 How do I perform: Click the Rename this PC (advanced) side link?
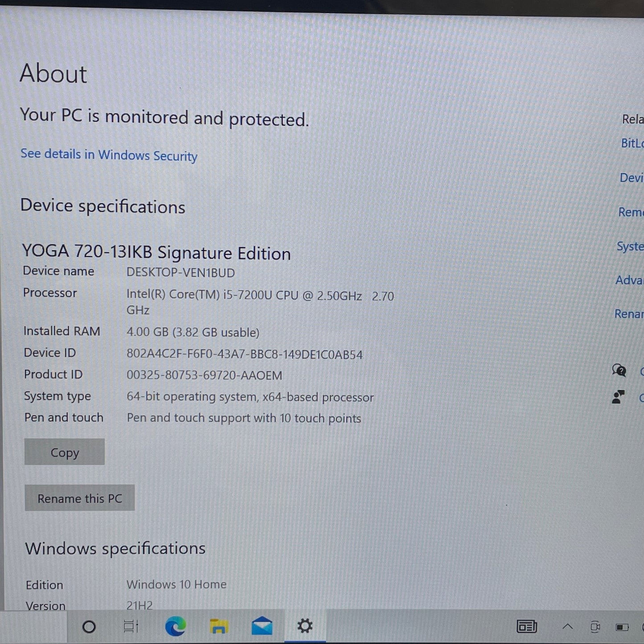629,314
